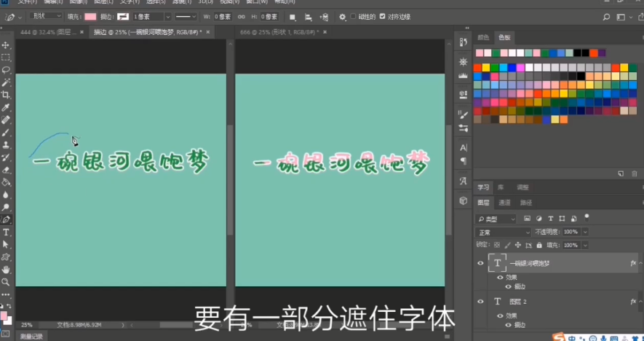This screenshot has width=644, height=341.
Task: Select the Healing Brush tool
Action: coord(6,120)
